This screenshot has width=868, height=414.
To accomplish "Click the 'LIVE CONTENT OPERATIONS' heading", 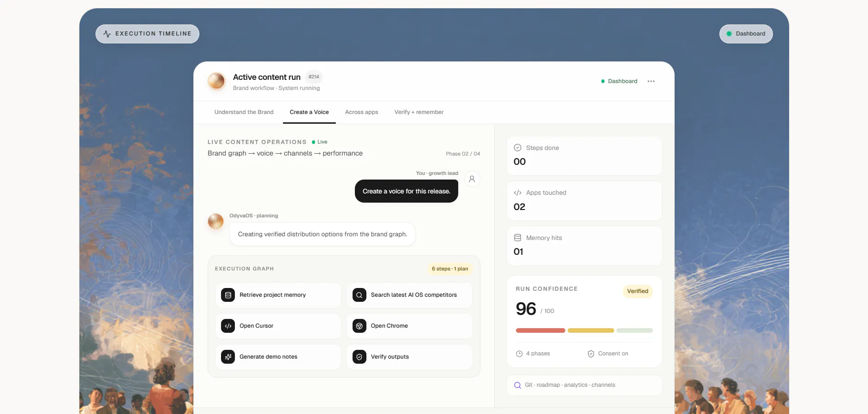I will [257, 142].
